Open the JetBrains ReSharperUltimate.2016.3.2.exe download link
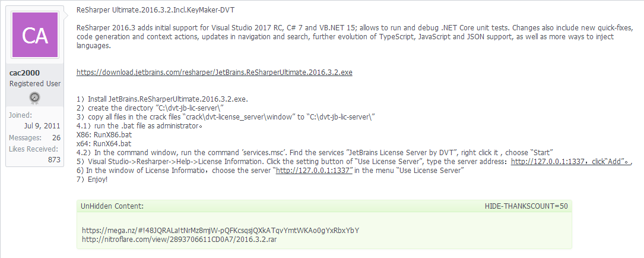This screenshot has height=258, width=644. 214,73
